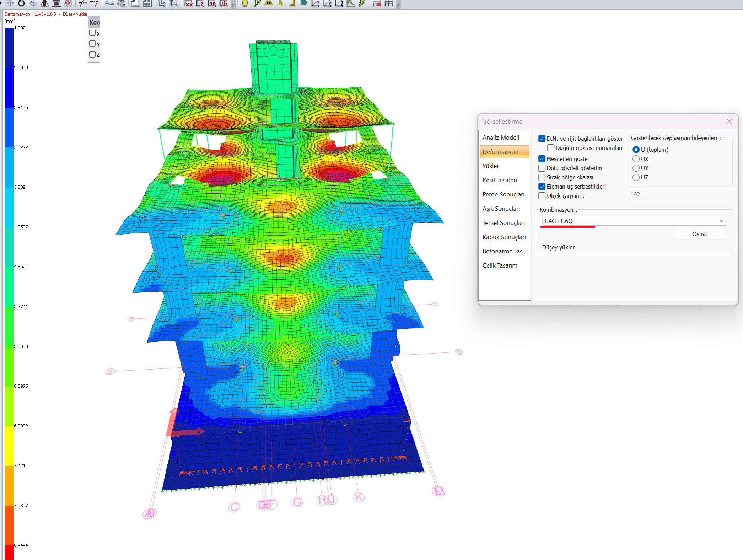Click the Koo panel header
743x560 pixels.
click(94, 22)
